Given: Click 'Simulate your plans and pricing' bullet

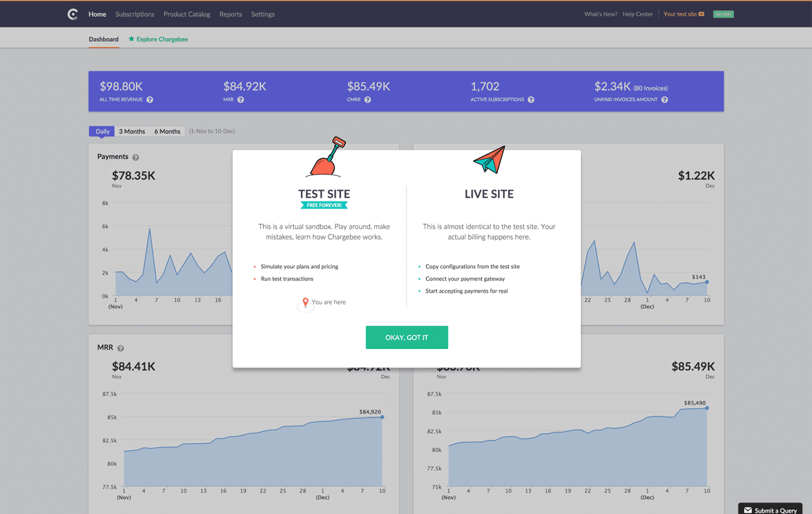Looking at the screenshot, I should click(x=300, y=267).
